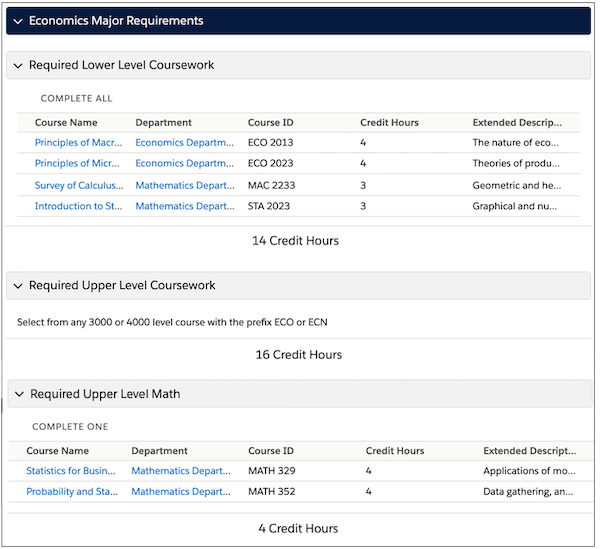This screenshot has height=549, width=600.
Task: Click Extended Descrip... header in lower level table
Action: pos(517,123)
